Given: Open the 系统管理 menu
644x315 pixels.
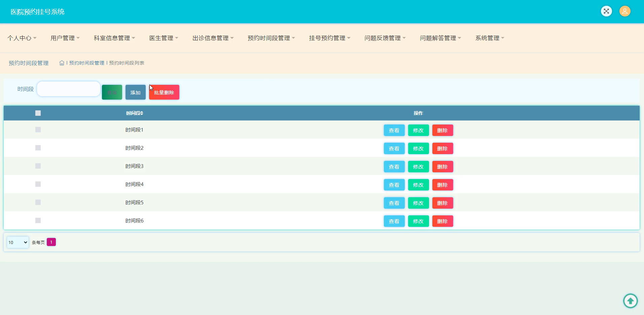Looking at the screenshot, I should coord(490,38).
